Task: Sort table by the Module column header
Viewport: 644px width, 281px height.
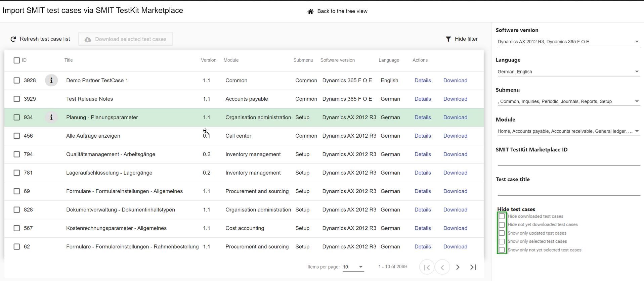Action: point(231,60)
